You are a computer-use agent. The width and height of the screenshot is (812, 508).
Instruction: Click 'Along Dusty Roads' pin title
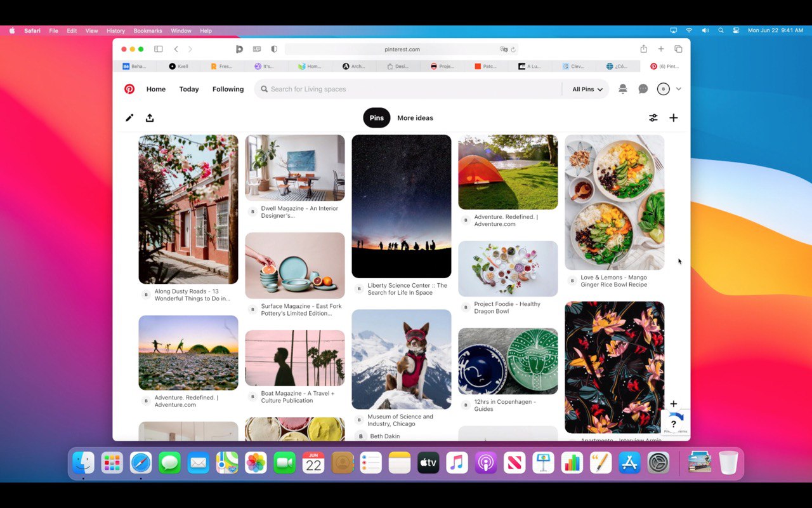pyautogui.click(x=192, y=295)
